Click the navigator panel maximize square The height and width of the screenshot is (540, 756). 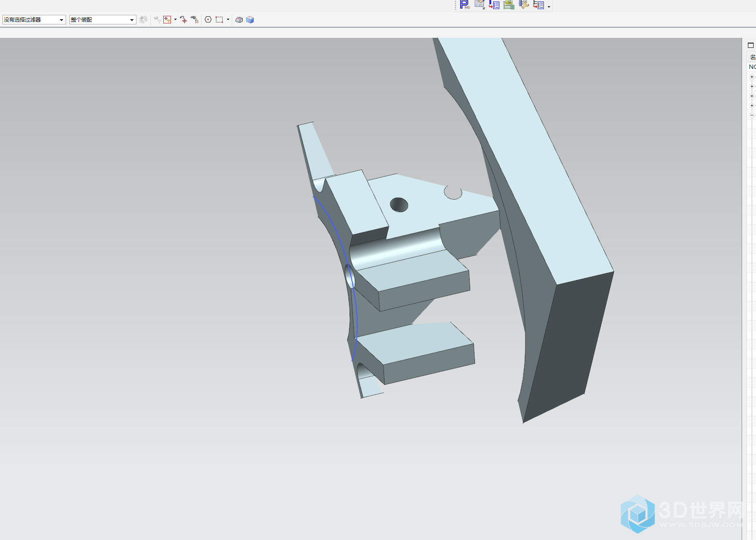(751, 45)
